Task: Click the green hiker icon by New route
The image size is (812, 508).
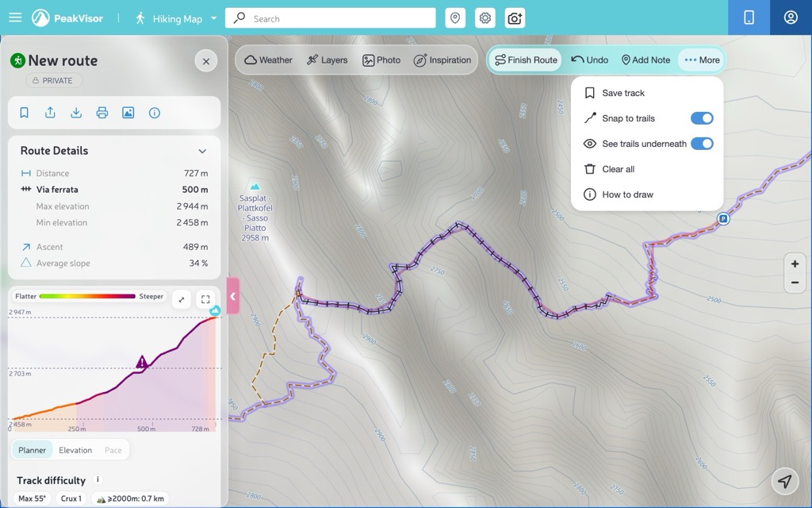Action: [x=17, y=60]
